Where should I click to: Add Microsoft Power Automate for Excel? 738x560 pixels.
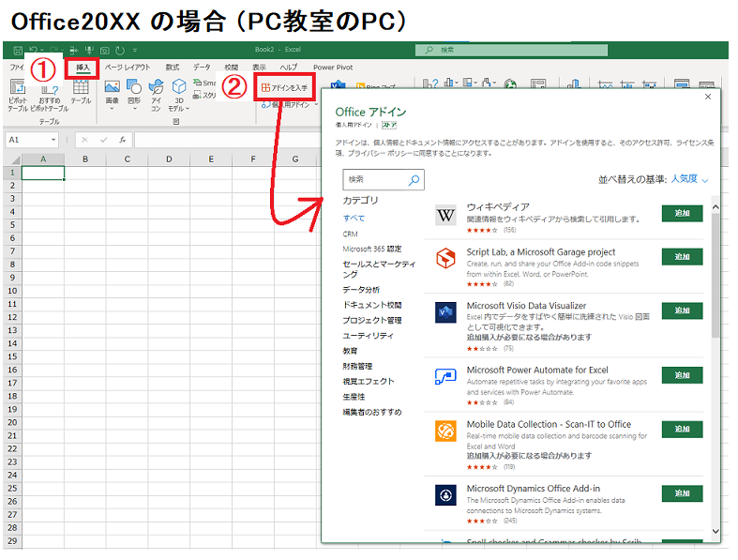[x=682, y=375]
